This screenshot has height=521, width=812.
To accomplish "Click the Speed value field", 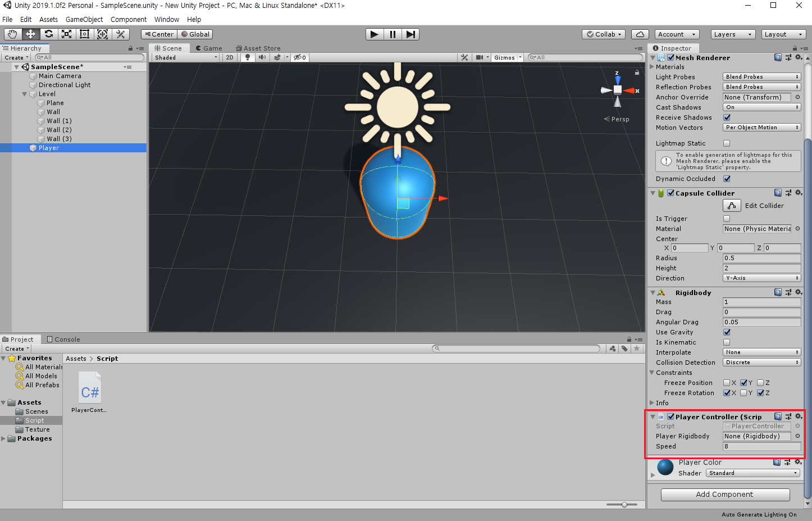I will click(x=761, y=446).
